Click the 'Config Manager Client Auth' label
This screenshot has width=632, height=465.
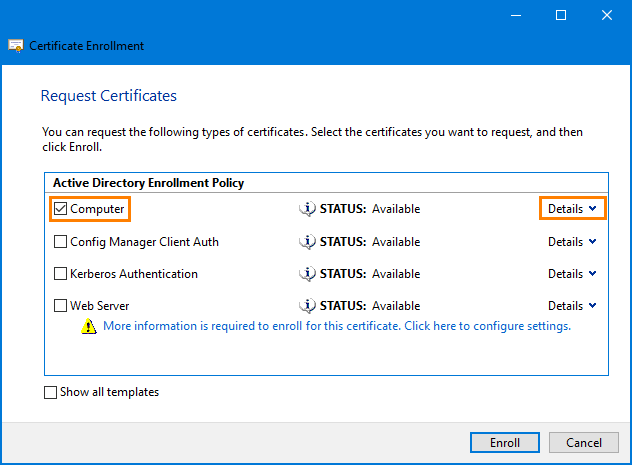click(144, 242)
